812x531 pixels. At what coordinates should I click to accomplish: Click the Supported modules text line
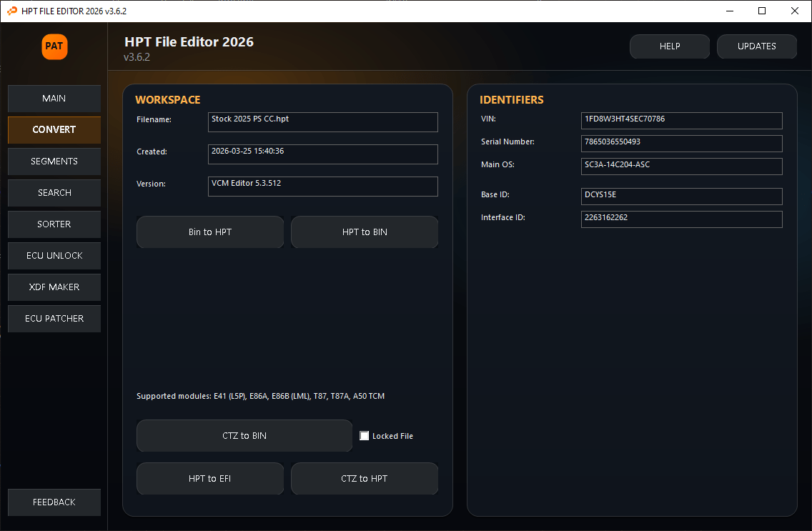click(260, 396)
